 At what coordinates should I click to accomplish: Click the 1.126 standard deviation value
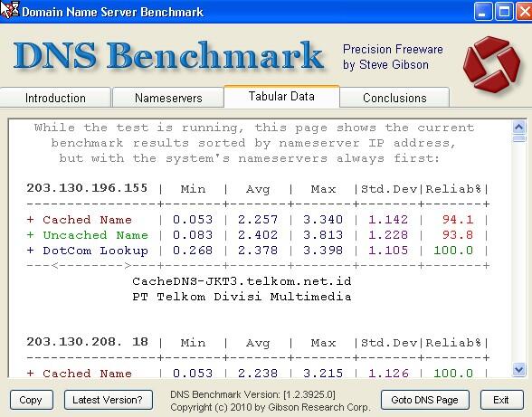[x=388, y=374]
